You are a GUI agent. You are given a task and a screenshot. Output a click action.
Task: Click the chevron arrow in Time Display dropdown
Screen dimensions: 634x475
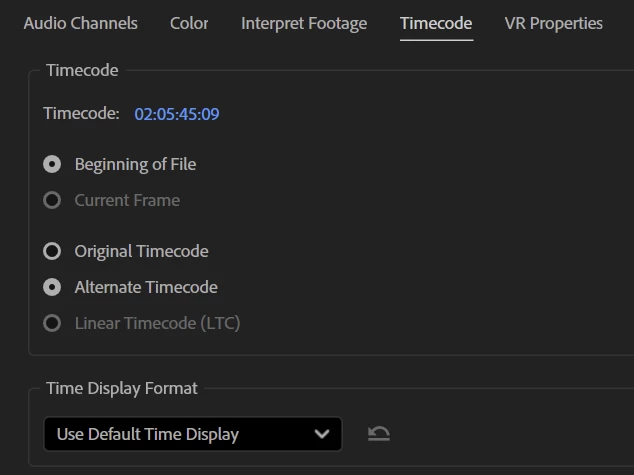[322, 434]
